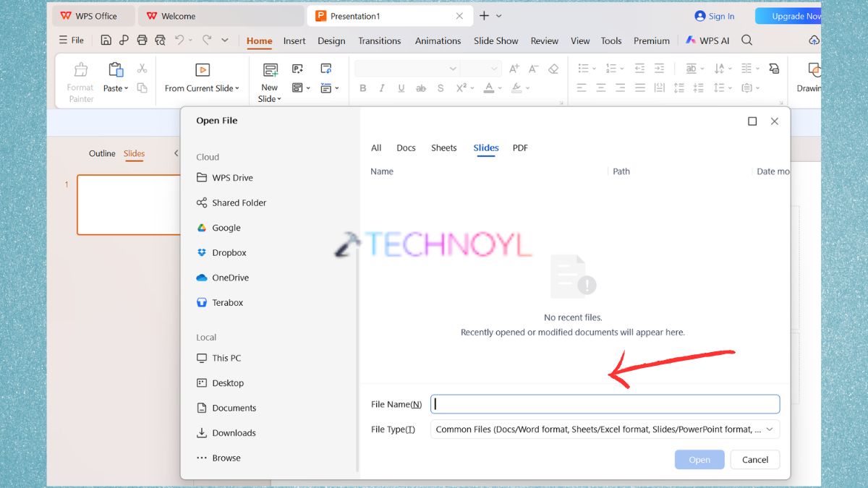
Task: Click the Redo arrow icon
Action: point(207,40)
